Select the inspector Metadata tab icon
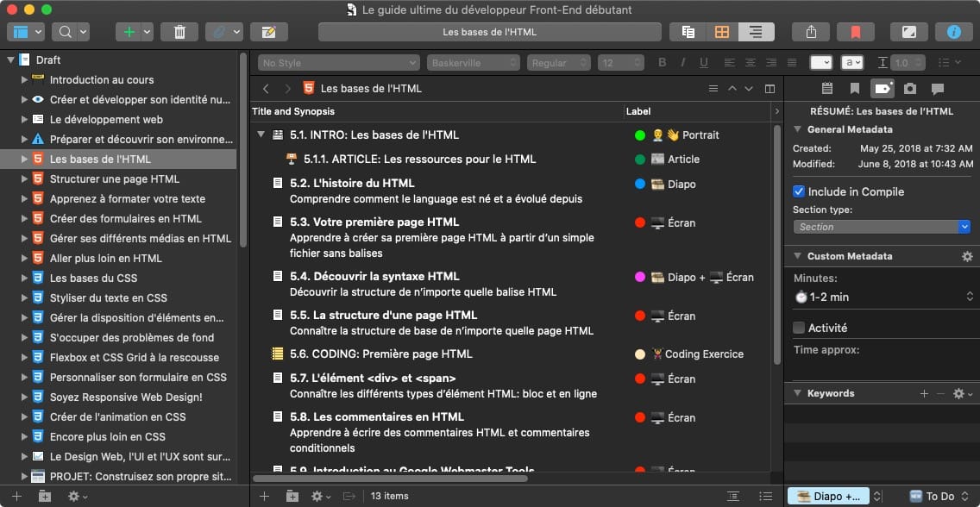This screenshot has width=980, height=507. tap(883, 89)
